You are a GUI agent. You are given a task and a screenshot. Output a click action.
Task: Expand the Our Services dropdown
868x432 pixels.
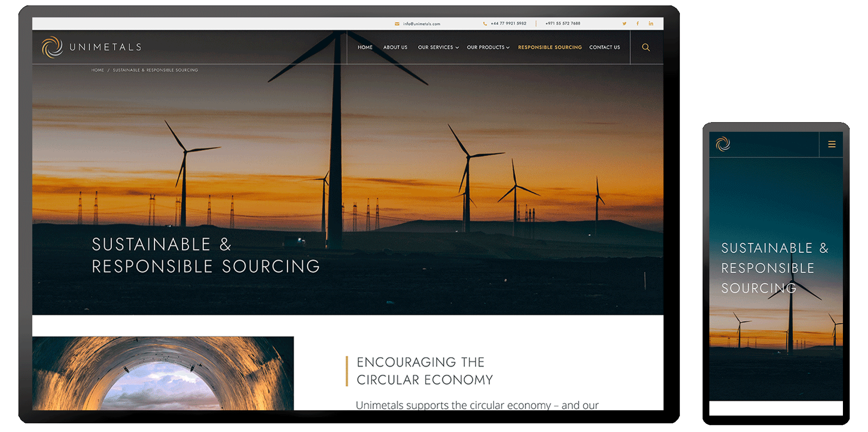point(438,47)
